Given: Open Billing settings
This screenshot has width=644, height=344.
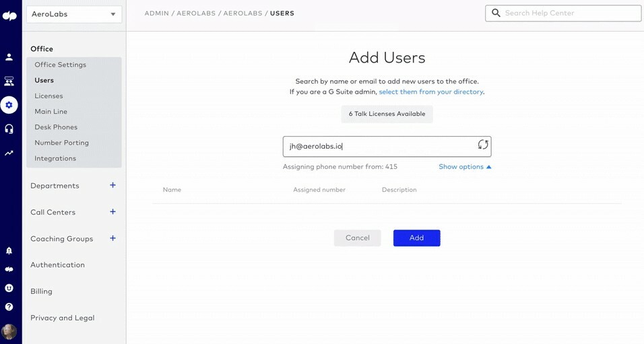Looking at the screenshot, I should [41, 291].
